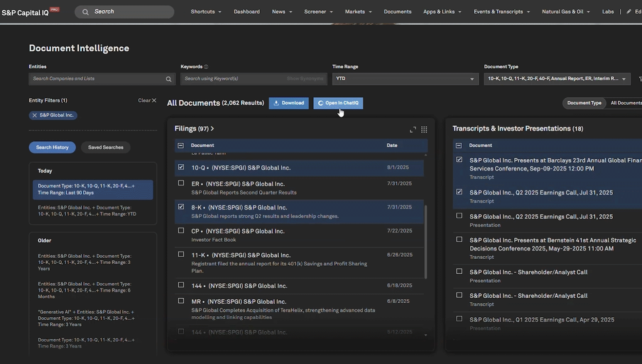Uncheck the 10-Q filing dated 8/1/2025
642x364 pixels.
point(181,167)
